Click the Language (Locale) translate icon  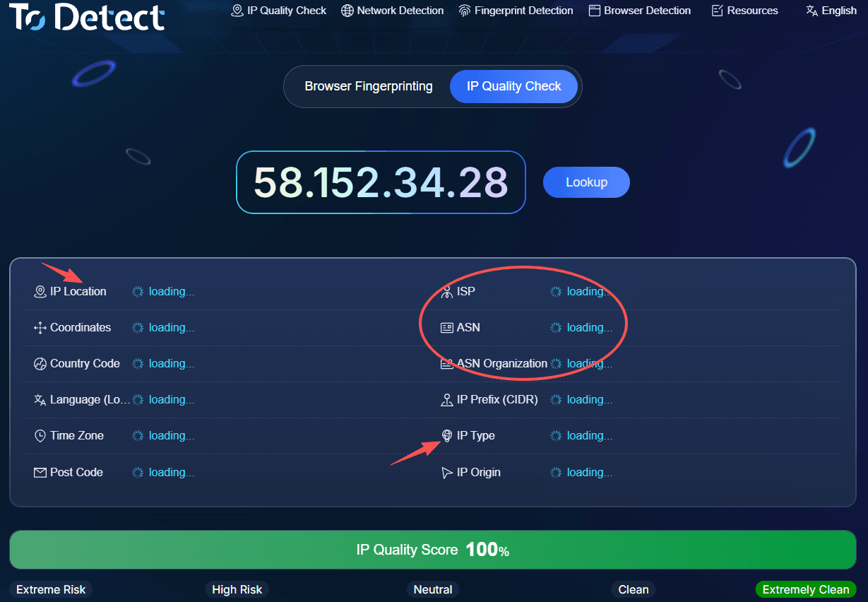pos(40,400)
